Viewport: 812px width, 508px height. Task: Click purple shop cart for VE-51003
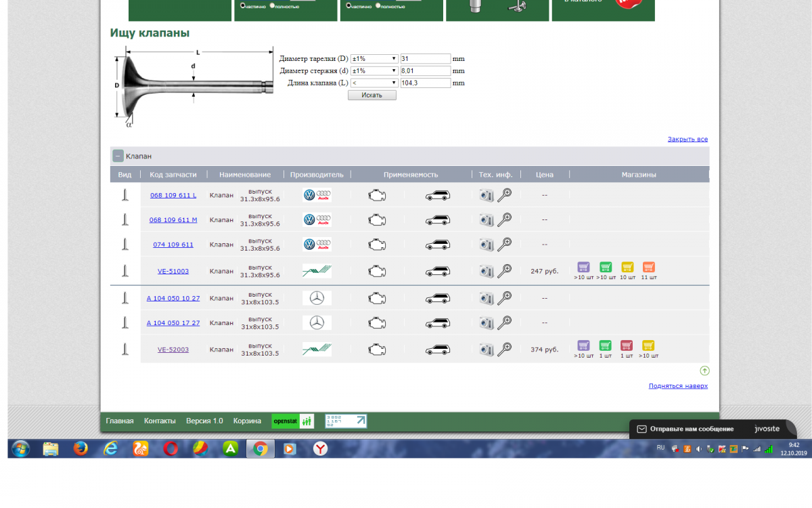tap(583, 268)
